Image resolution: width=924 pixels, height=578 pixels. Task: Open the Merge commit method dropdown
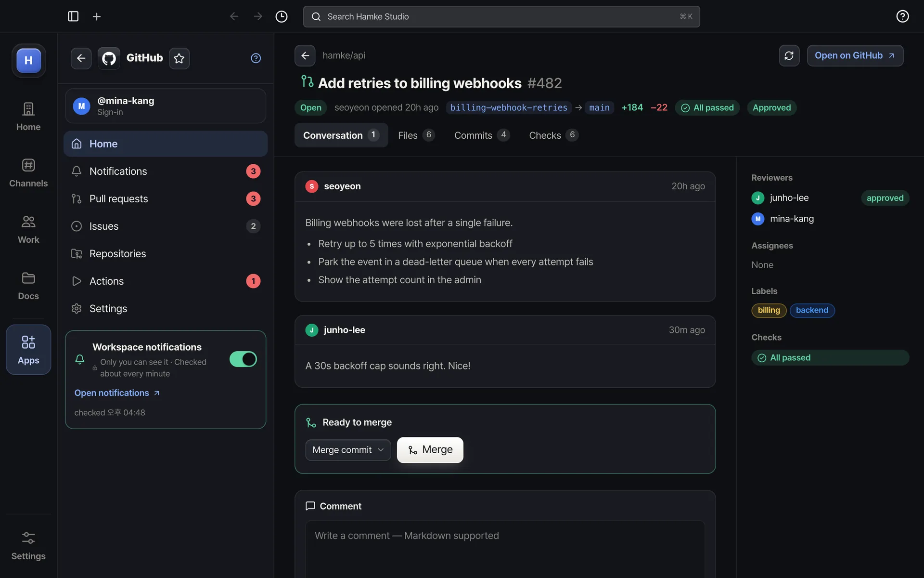[x=348, y=450]
